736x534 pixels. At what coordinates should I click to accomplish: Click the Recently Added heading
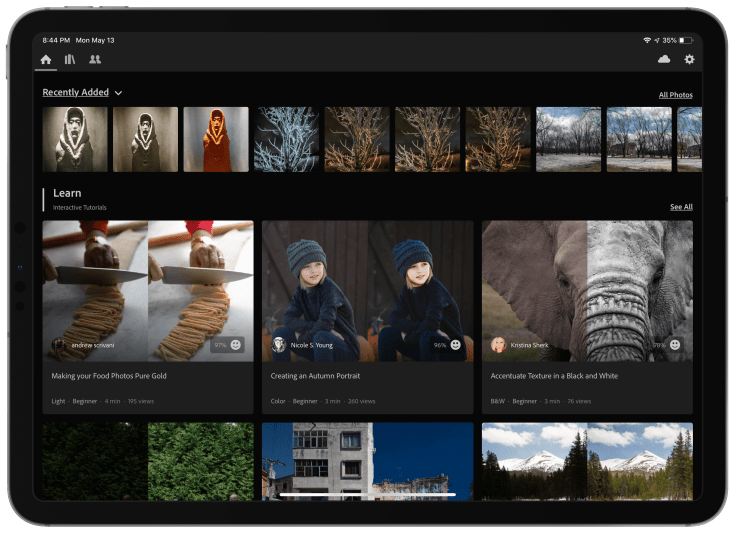coord(76,92)
